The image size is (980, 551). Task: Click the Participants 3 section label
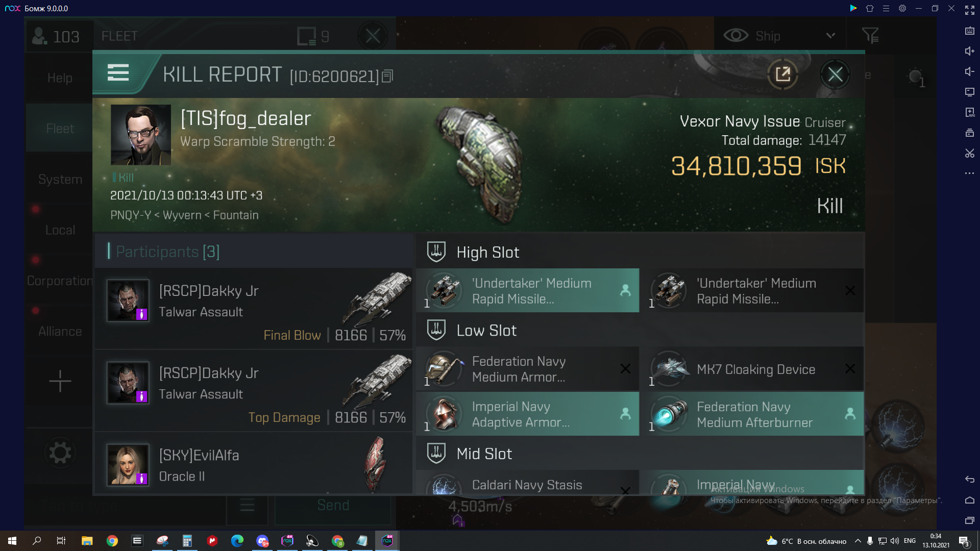pyautogui.click(x=167, y=252)
